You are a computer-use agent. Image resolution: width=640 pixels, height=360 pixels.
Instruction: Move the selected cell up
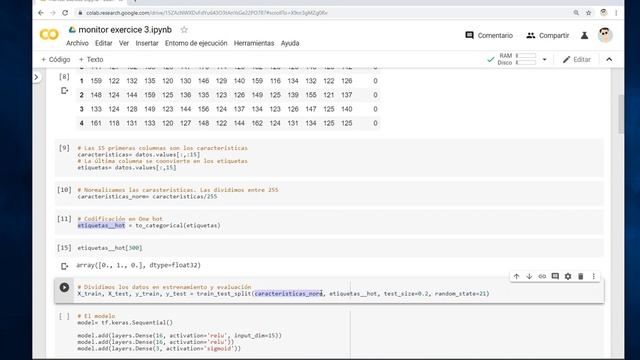[x=516, y=276]
